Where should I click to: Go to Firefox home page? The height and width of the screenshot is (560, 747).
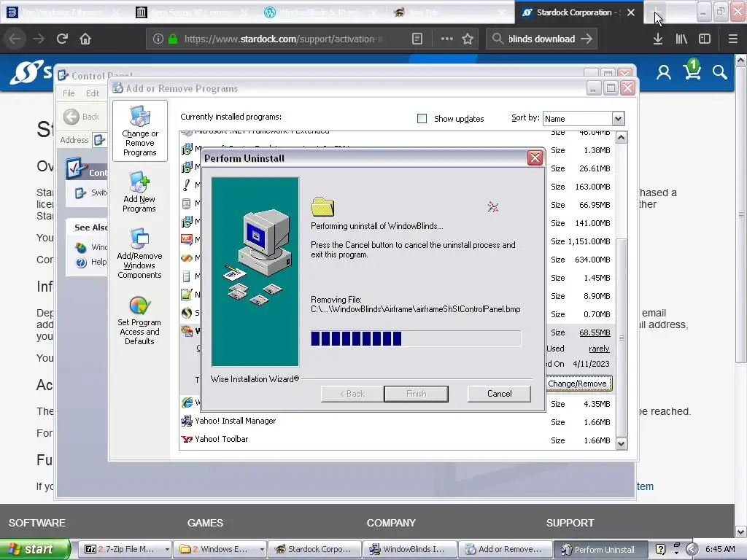click(x=85, y=39)
